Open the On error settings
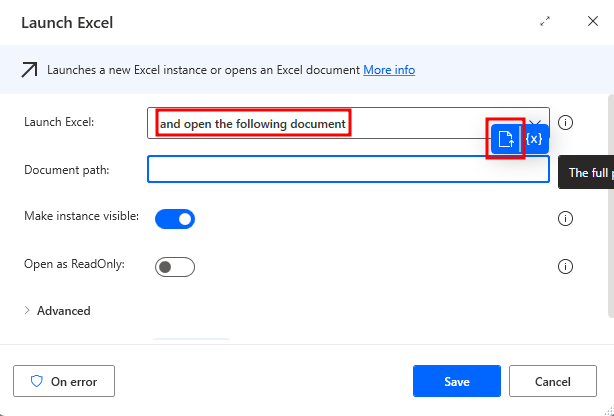Viewport: 614px width, 416px height. click(64, 381)
